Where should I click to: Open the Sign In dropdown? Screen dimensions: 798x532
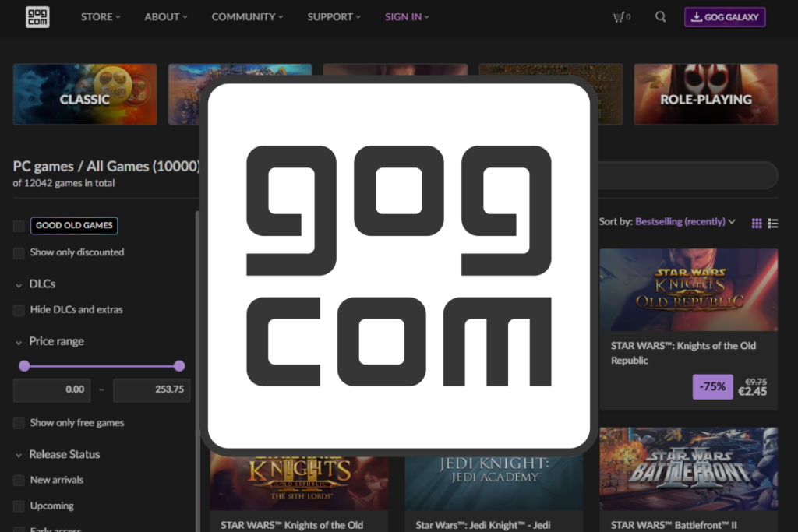click(x=407, y=17)
